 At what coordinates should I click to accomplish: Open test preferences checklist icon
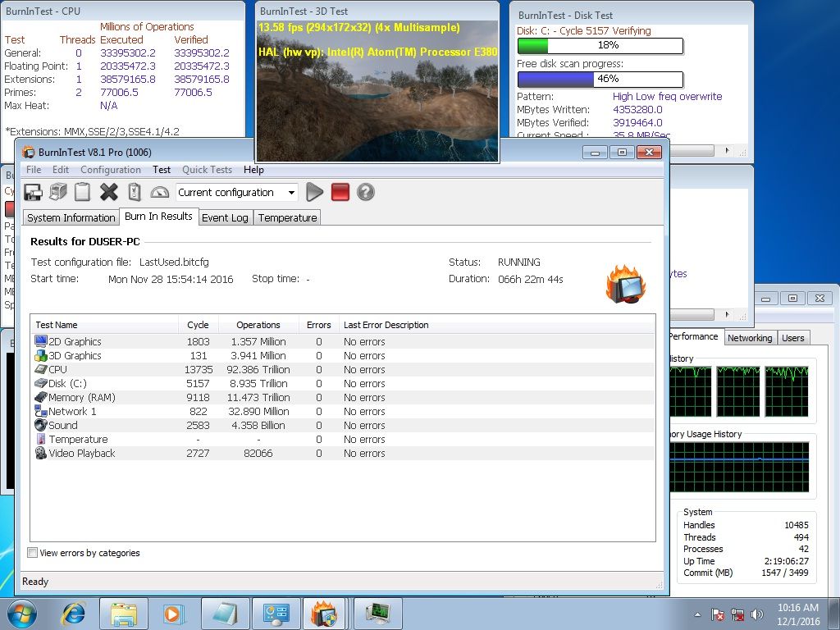[x=135, y=192]
